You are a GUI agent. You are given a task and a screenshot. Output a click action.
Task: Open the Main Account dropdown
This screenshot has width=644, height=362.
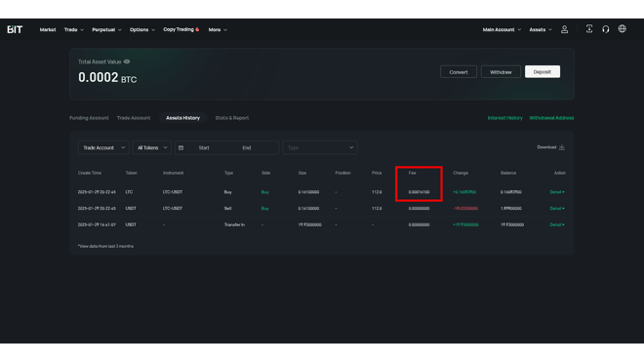502,29
